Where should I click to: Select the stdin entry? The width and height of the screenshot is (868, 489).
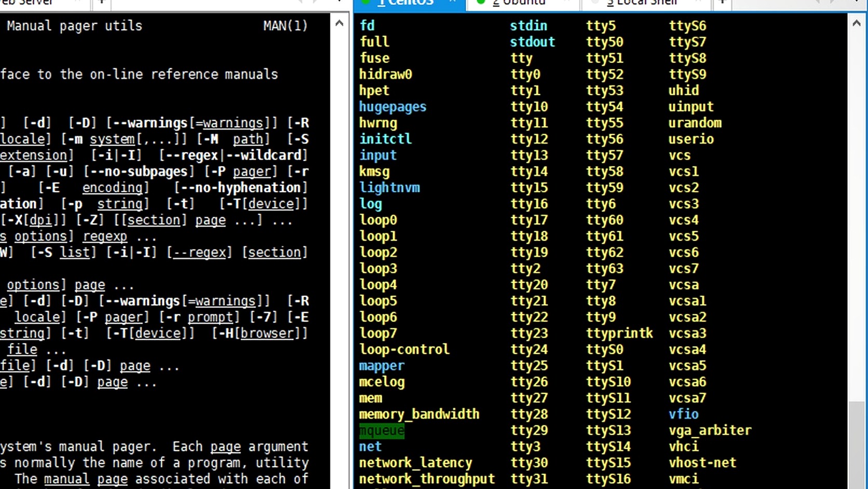click(x=528, y=26)
